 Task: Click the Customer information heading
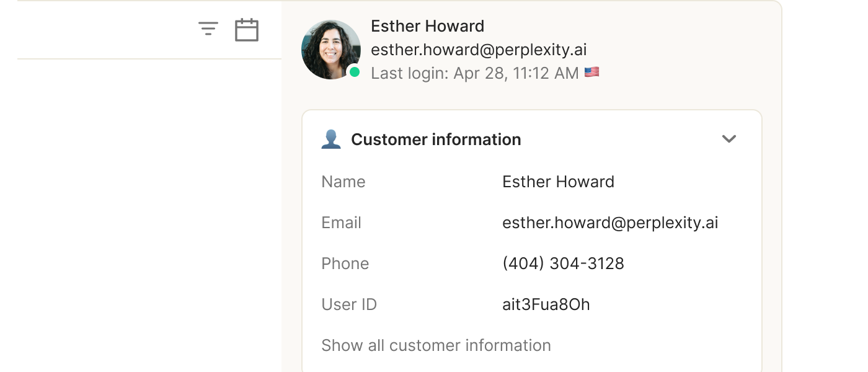pos(436,139)
